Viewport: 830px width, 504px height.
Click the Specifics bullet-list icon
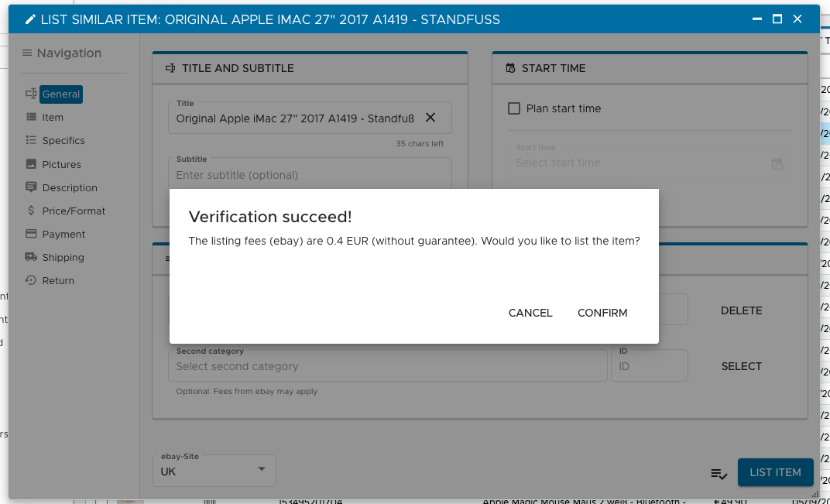(x=31, y=140)
